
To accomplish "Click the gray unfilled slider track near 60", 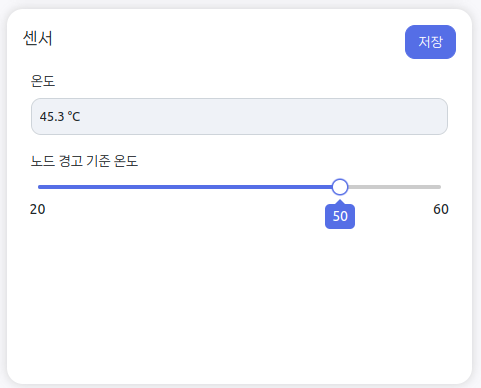I will click(394, 187).
